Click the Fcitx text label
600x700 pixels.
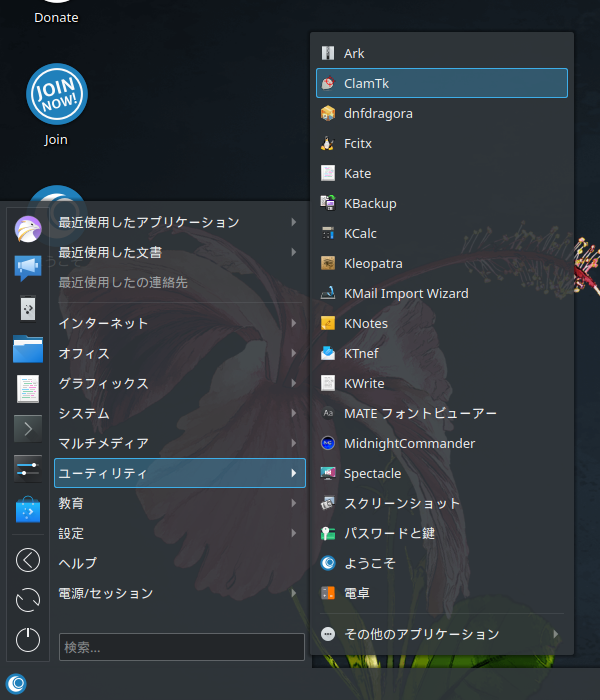pyautogui.click(x=358, y=143)
